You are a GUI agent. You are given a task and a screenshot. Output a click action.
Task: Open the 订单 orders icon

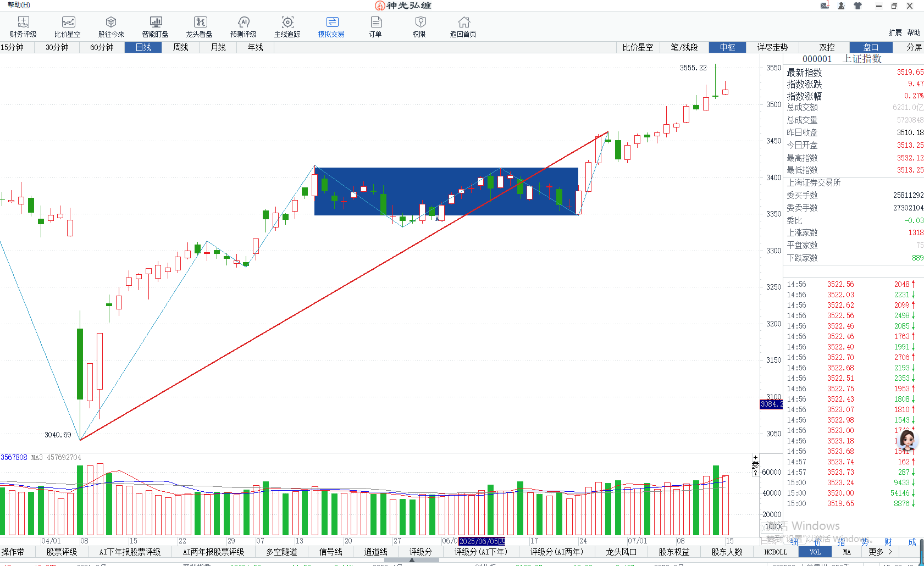375,27
